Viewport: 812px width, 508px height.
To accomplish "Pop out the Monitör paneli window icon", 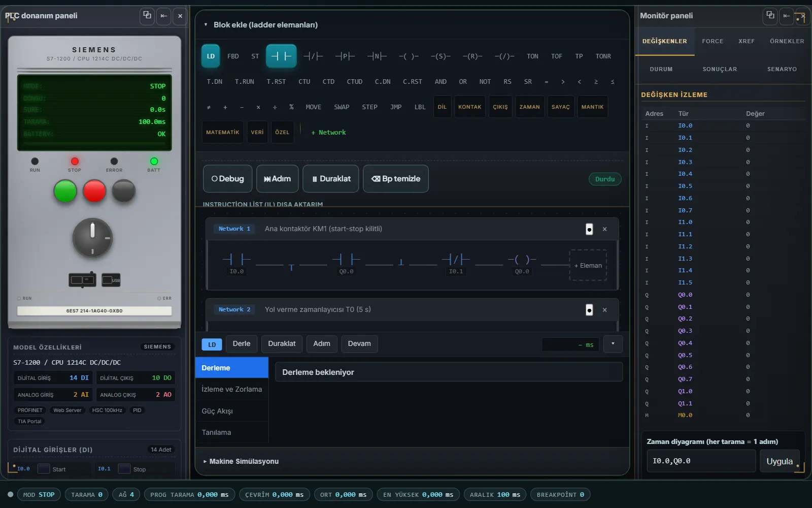I will click(770, 16).
